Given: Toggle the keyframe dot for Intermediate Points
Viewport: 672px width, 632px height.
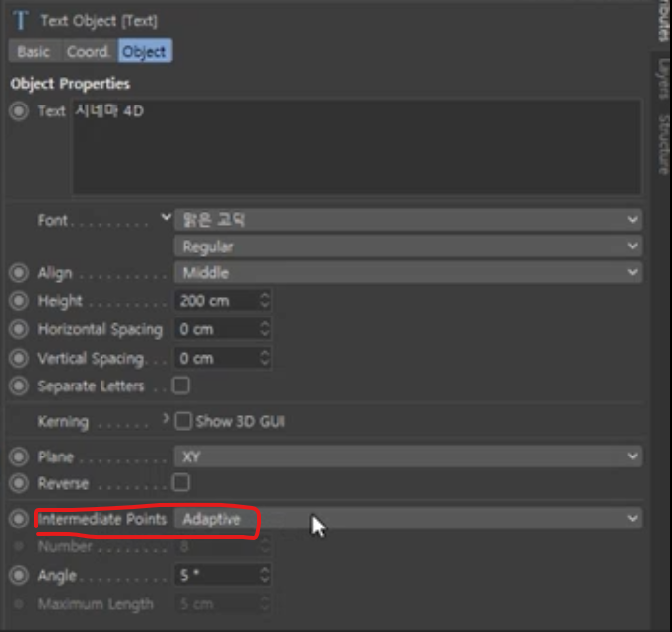Looking at the screenshot, I should (19, 519).
